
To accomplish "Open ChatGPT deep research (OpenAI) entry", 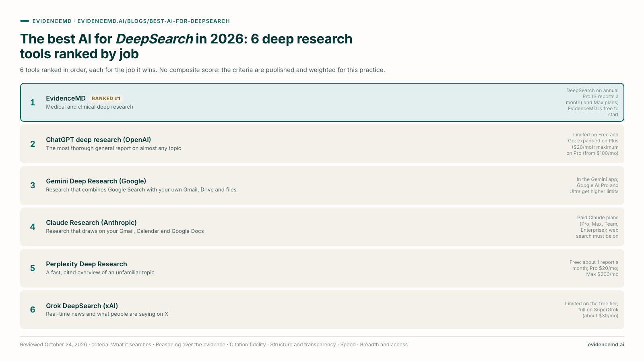I will (322, 144).
